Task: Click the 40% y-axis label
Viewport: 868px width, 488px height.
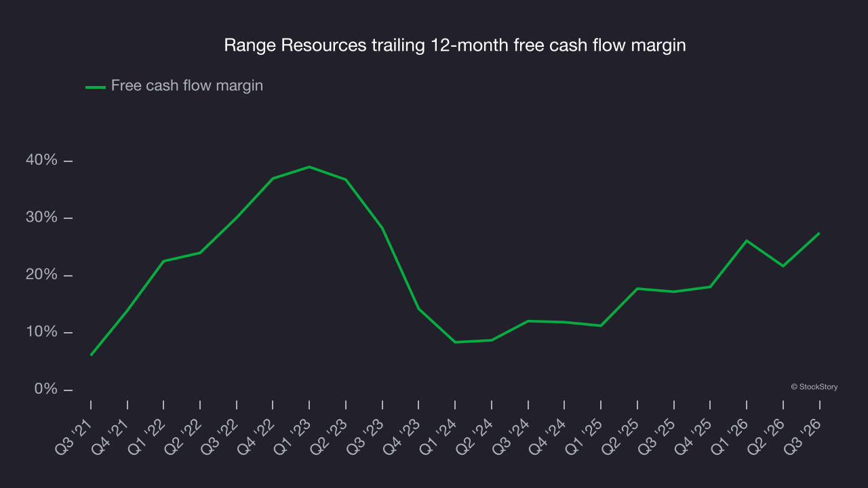Action: point(42,161)
